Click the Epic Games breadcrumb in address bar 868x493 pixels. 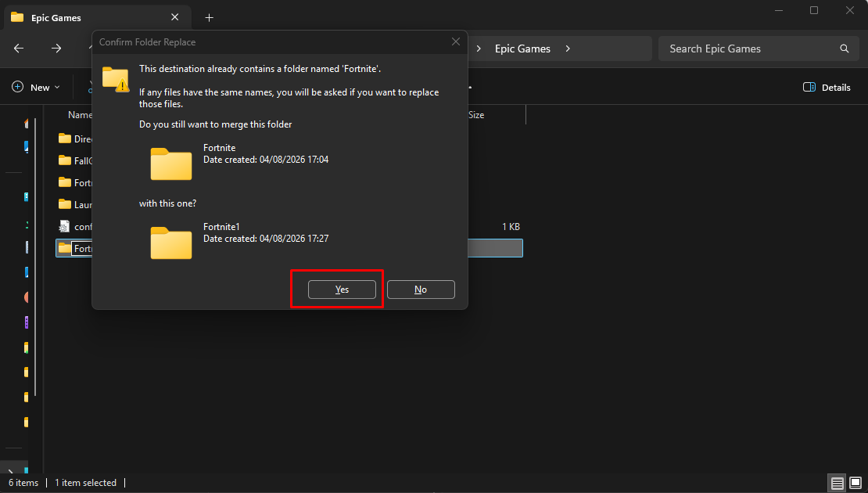pyautogui.click(x=522, y=49)
